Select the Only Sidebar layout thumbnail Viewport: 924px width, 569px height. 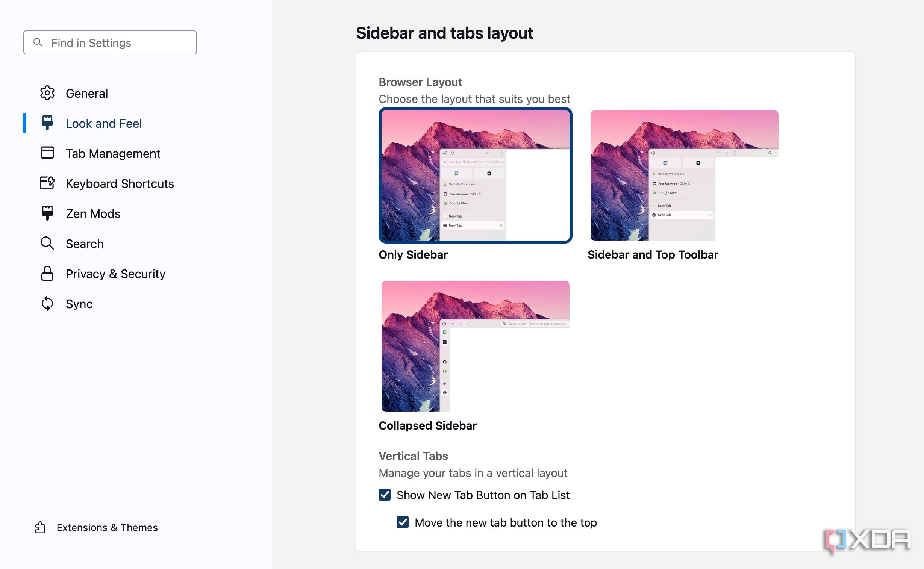[475, 176]
